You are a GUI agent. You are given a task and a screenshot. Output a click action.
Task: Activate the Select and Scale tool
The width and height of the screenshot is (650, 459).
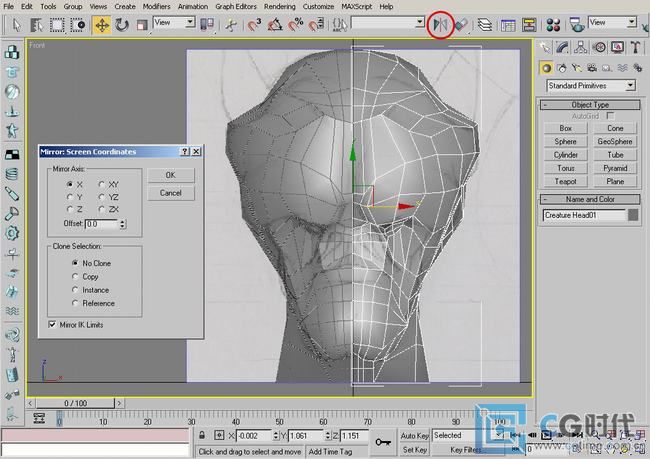(x=142, y=25)
